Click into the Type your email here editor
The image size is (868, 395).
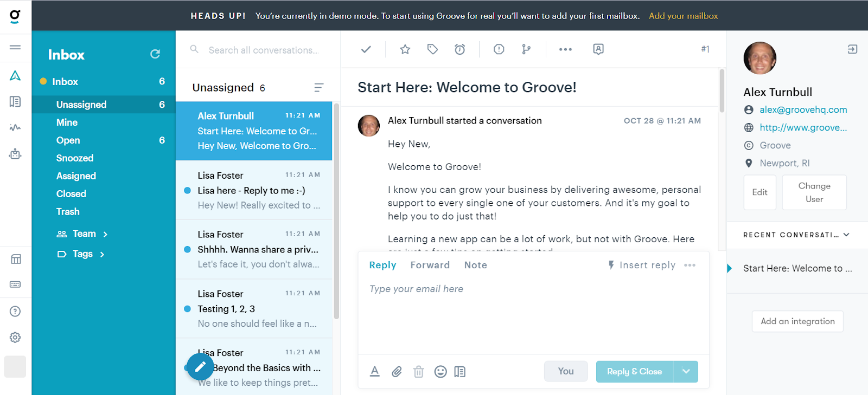pyautogui.click(x=533, y=314)
